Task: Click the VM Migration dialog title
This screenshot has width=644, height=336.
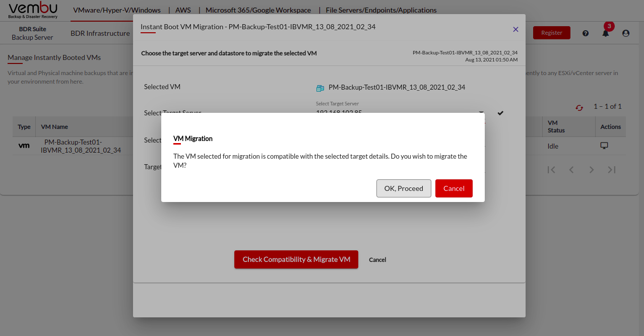Action: (193, 139)
